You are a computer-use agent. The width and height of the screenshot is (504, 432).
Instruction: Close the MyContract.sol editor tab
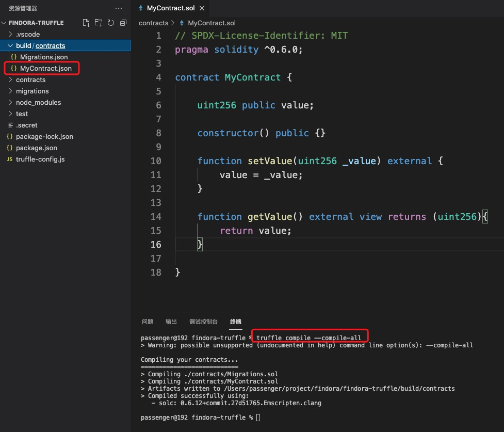[x=202, y=8]
